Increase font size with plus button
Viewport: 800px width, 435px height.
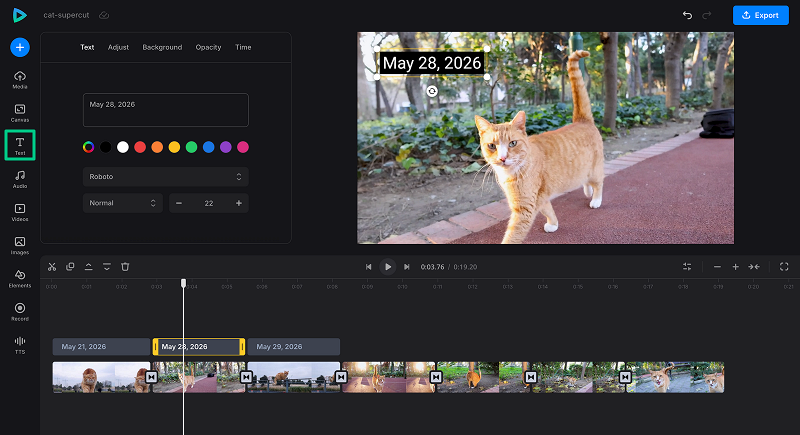pos(239,203)
